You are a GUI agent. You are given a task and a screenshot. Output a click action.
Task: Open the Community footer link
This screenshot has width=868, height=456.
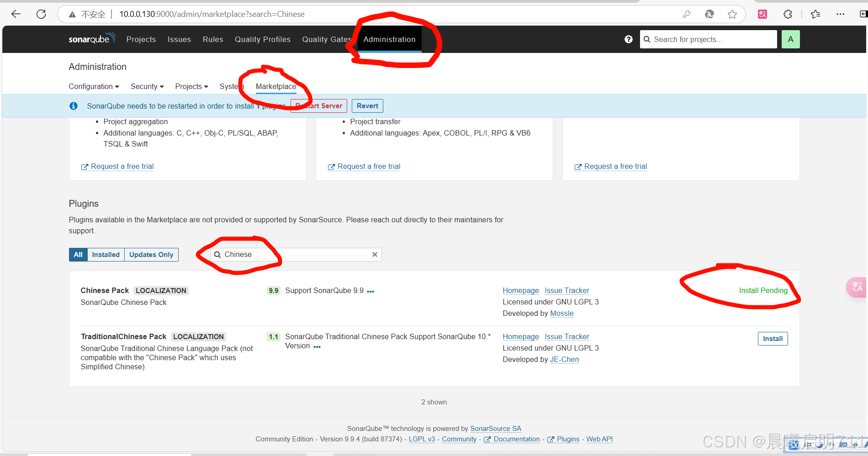[459, 439]
